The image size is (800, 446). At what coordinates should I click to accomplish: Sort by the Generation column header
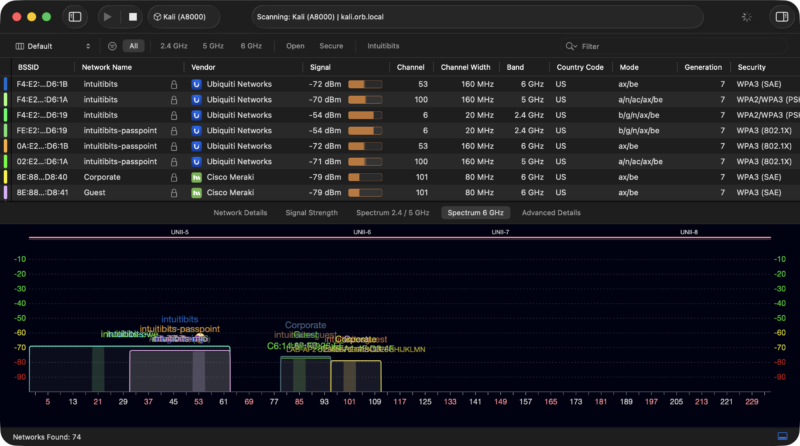(703, 67)
